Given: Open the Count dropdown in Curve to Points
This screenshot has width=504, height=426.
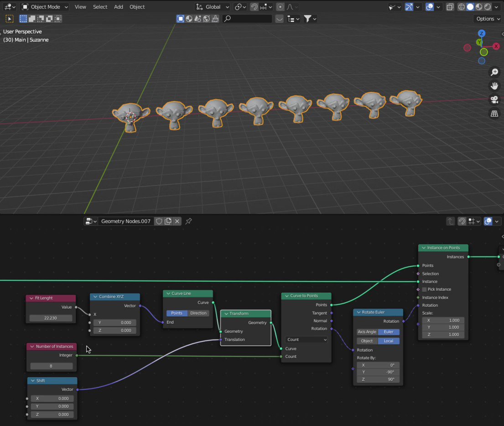Looking at the screenshot, I should click(307, 339).
